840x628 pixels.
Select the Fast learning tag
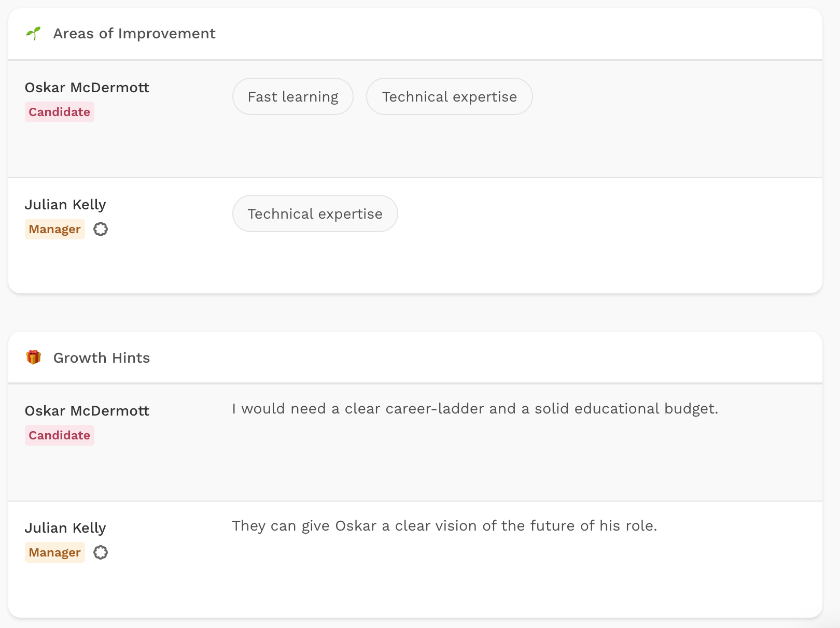(x=293, y=97)
